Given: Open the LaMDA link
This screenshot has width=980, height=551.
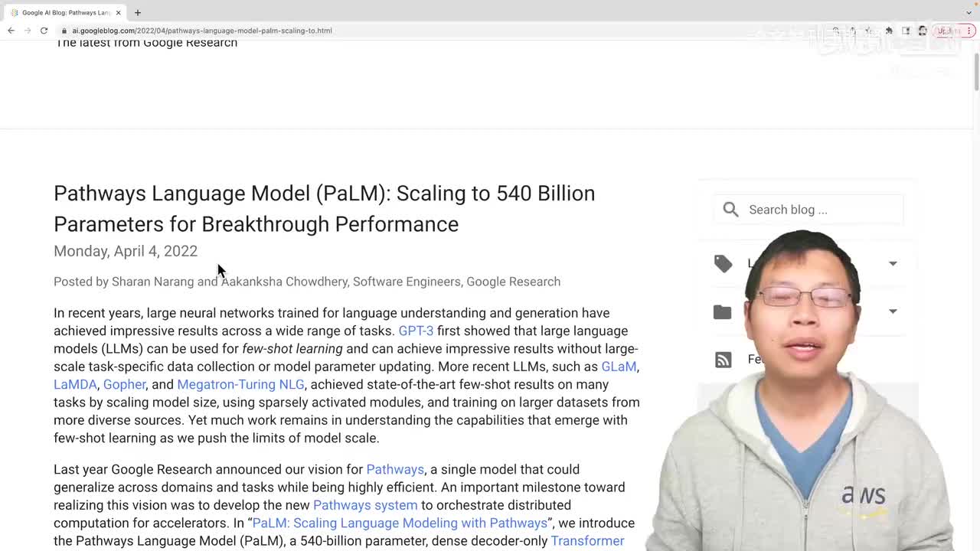Looking at the screenshot, I should click(75, 384).
